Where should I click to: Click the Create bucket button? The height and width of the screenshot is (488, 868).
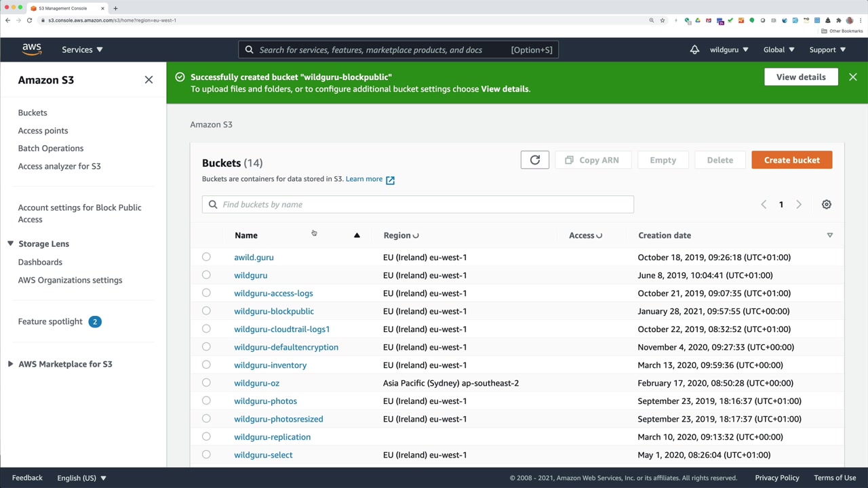tap(791, 160)
